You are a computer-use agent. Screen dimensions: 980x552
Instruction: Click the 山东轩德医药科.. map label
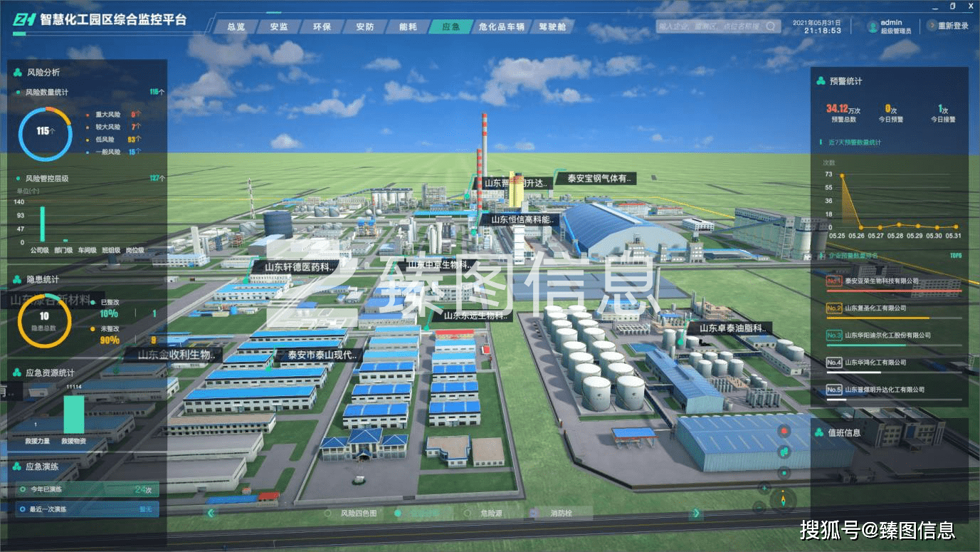(299, 267)
